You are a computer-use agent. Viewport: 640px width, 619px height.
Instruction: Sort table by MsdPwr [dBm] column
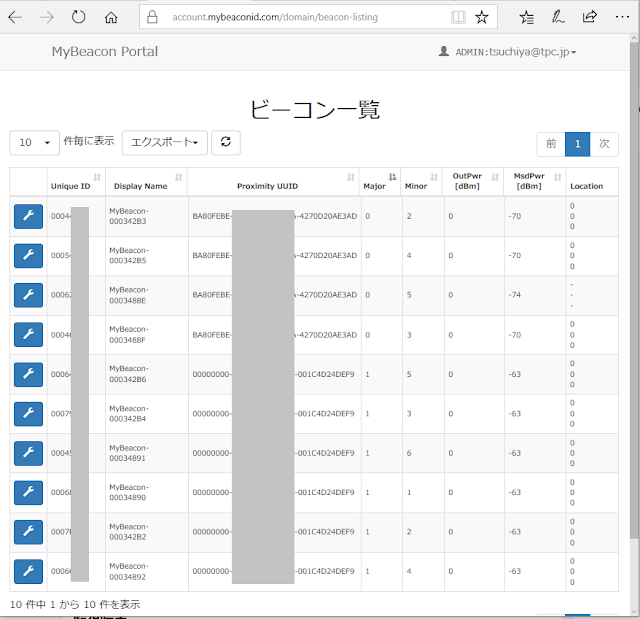(535, 182)
